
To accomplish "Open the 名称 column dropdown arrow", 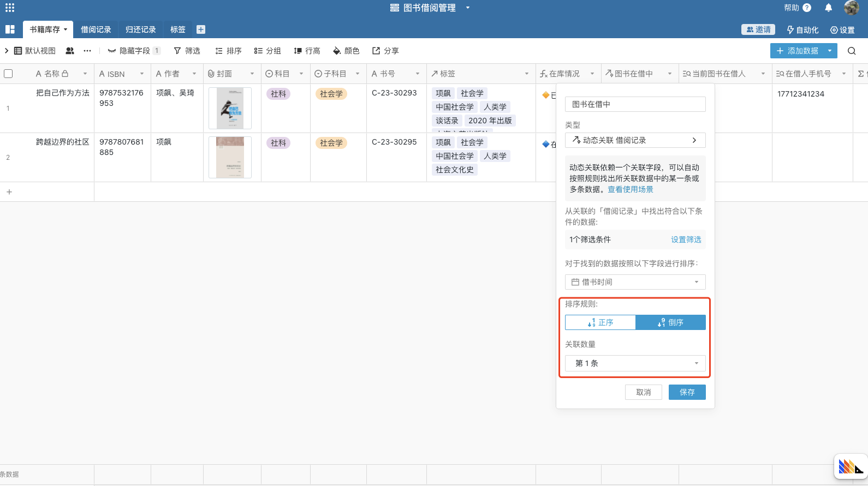I will pyautogui.click(x=85, y=74).
